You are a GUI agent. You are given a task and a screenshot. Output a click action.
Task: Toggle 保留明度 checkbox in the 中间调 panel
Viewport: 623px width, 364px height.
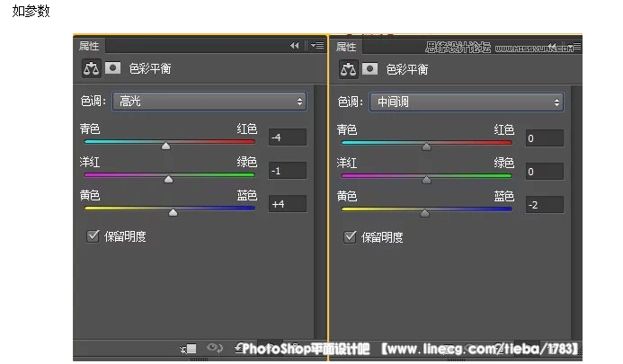[x=350, y=237]
